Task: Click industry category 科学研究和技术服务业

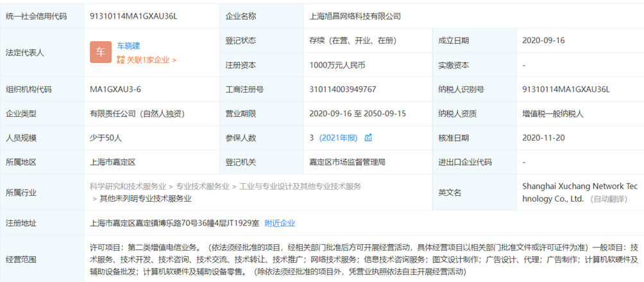Action: (x=128, y=186)
